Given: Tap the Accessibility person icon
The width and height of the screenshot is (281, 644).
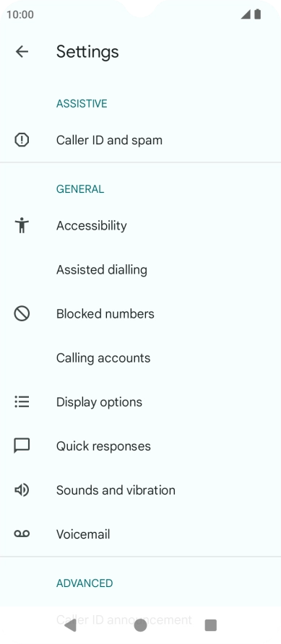Looking at the screenshot, I should 22,225.
